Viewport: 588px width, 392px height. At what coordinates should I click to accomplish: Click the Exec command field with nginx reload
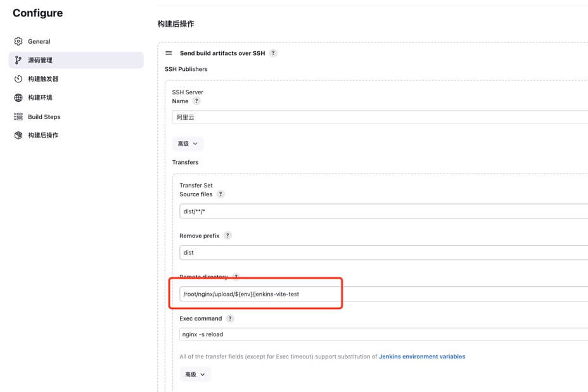(380, 334)
